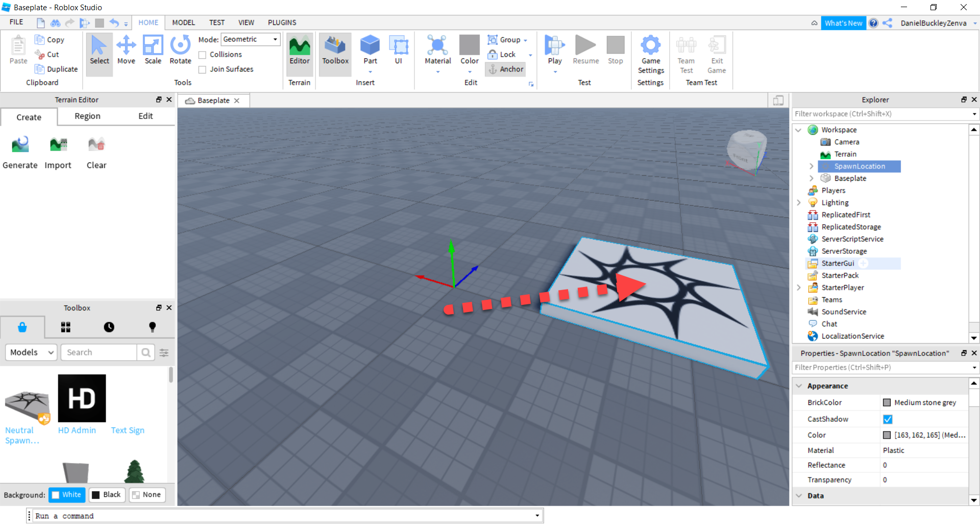Click Import terrain icon
This screenshot has height=526, width=980.
(x=58, y=153)
